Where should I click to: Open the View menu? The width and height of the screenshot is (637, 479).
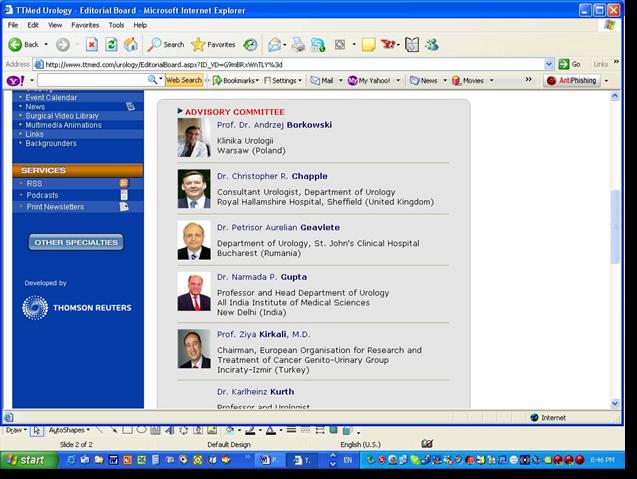(x=55, y=25)
